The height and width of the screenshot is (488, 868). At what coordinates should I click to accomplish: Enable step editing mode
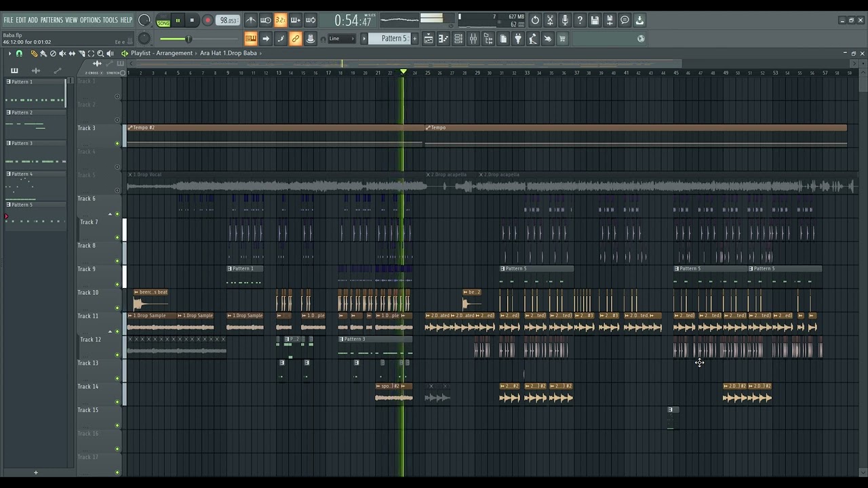pos(280,39)
